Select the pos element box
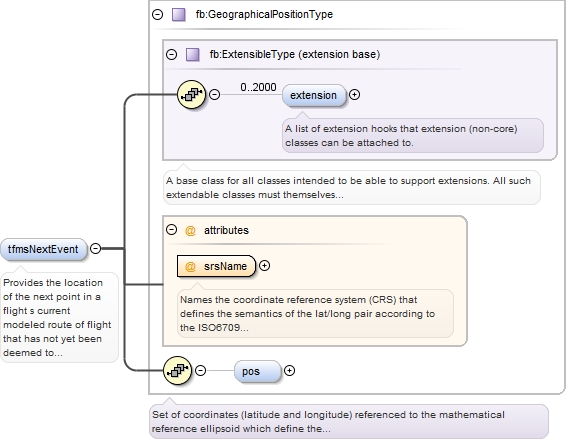567x442 pixels. (x=257, y=371)
